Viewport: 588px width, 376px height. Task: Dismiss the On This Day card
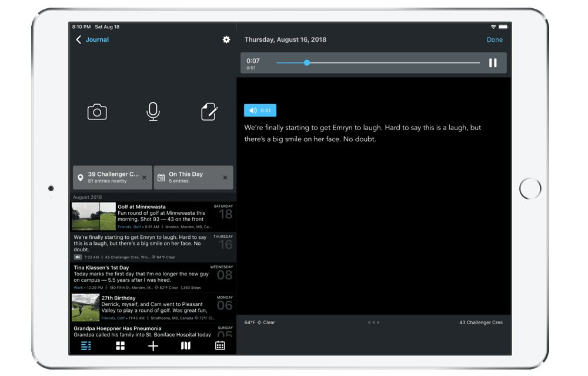click(x=225, y=178)
